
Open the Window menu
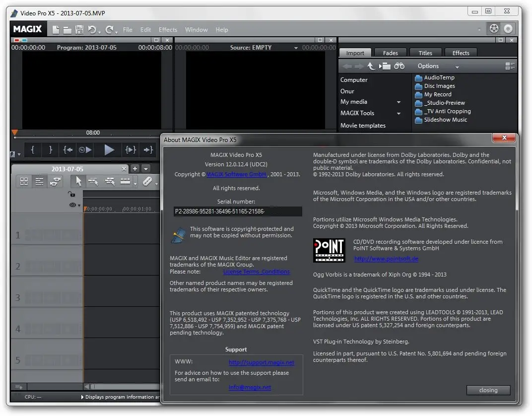(x=196, y=30)
